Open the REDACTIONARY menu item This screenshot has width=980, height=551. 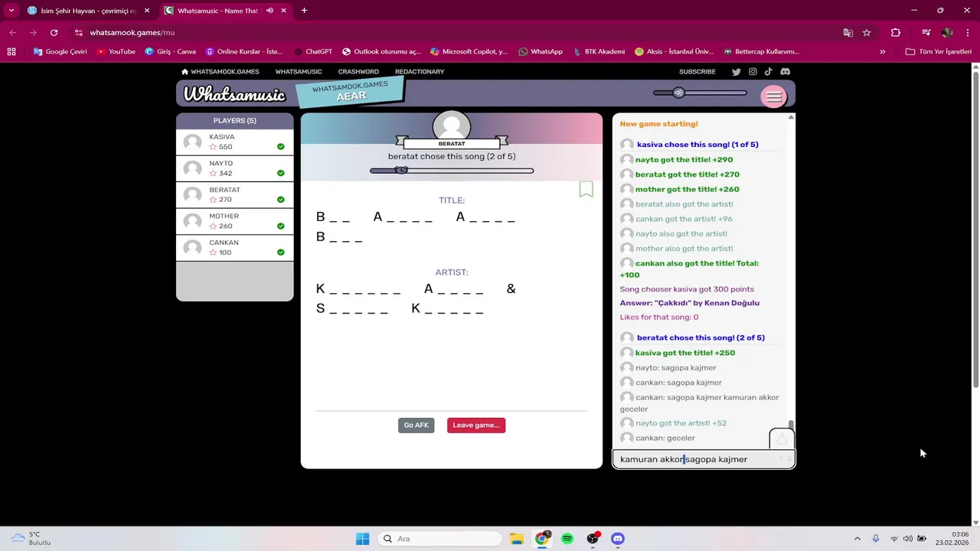[420, 72]
